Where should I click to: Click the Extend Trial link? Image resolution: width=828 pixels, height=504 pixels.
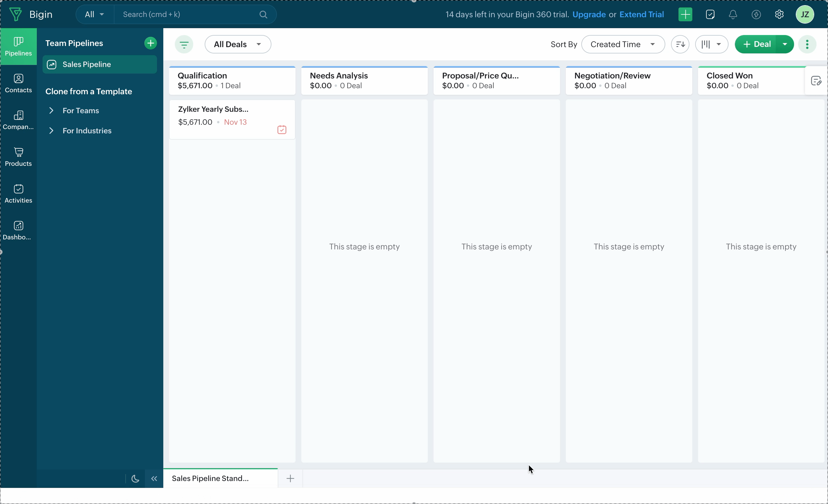641,14
